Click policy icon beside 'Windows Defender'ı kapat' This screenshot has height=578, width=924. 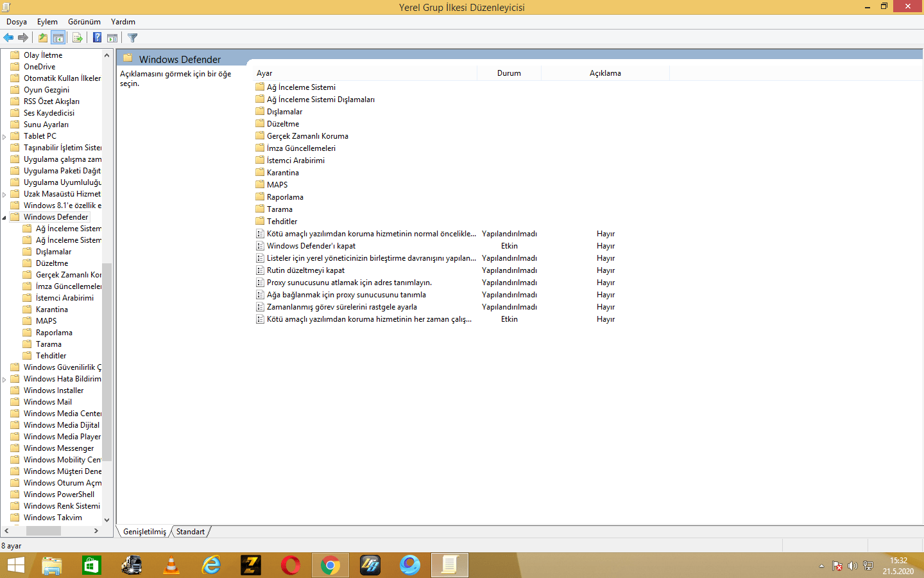[260, 246]
